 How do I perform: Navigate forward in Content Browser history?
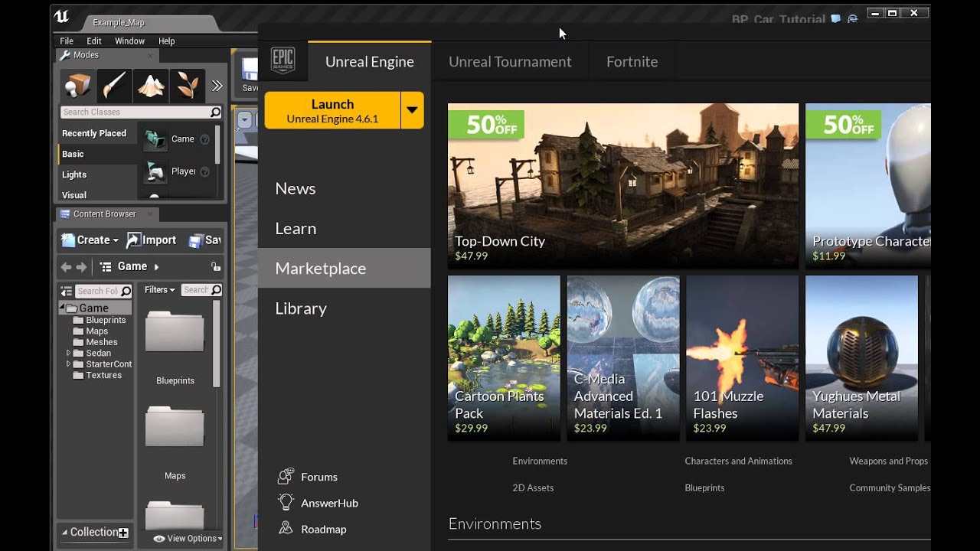(81, 267)
